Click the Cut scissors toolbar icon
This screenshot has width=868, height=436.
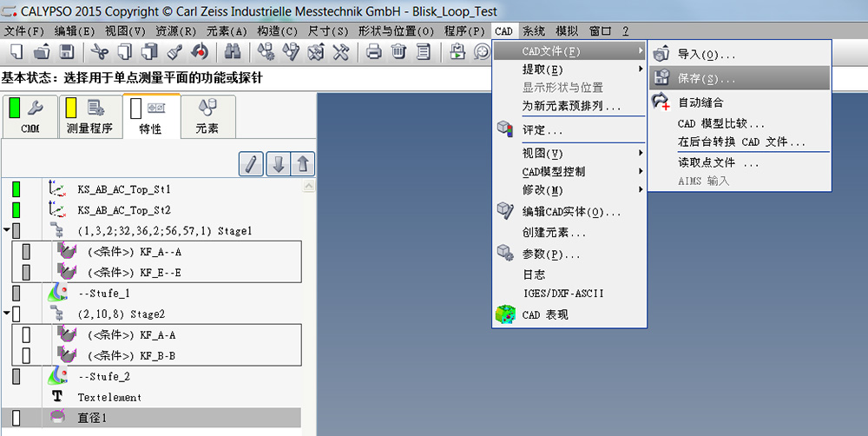click(x=100, y=52)
